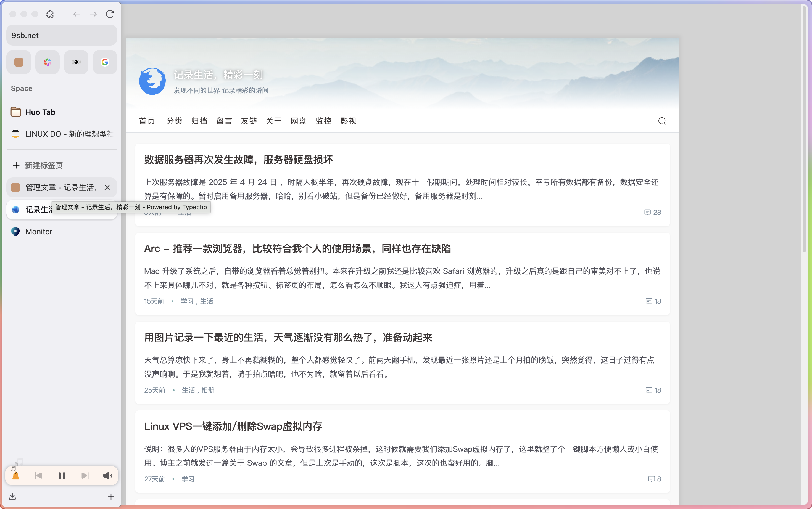Viewport: 812px width, 509px height.
Task: Click the 9sb.net address bar
Action: click(62, 35)
